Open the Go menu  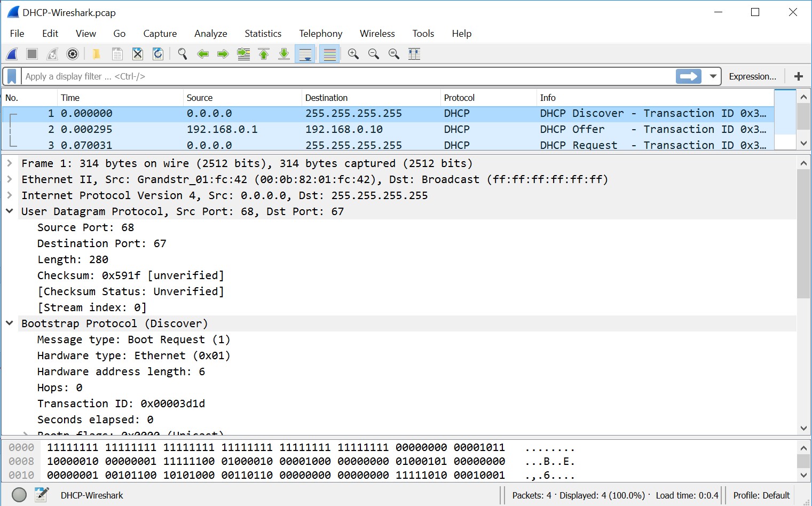(120, 34)
